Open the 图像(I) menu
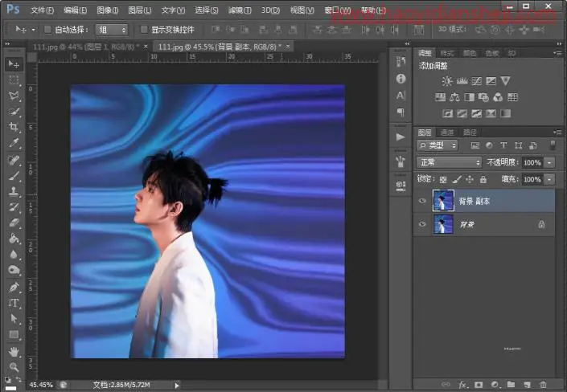 coord(108,10)
